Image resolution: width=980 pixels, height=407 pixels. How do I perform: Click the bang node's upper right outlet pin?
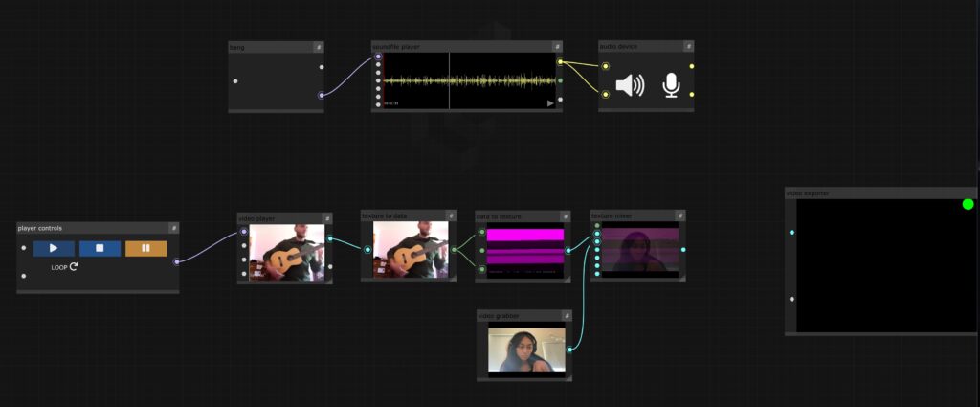[322, 67]
